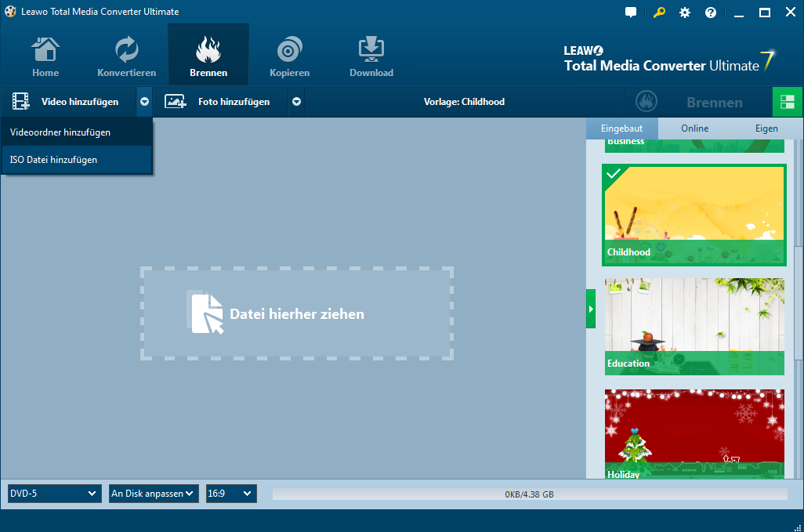Switch to the Online templates tab

point(695,128)
